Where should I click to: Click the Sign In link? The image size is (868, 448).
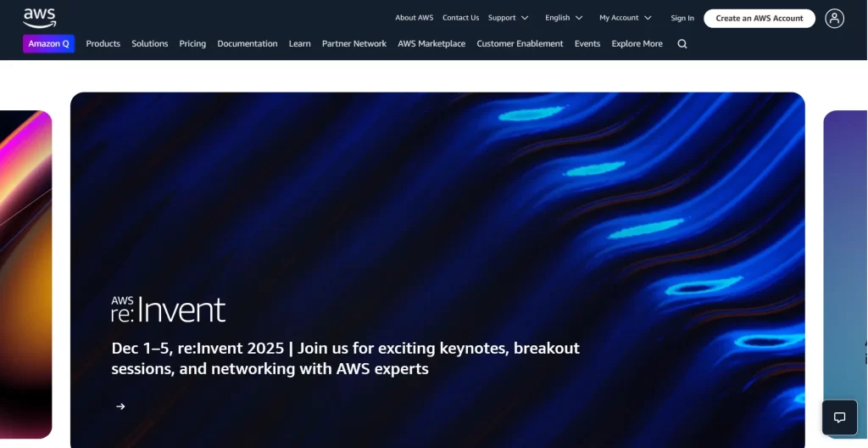[682, 19]
